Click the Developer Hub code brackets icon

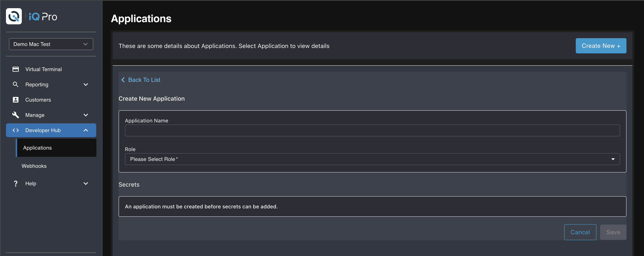click(x=15, y=130)
